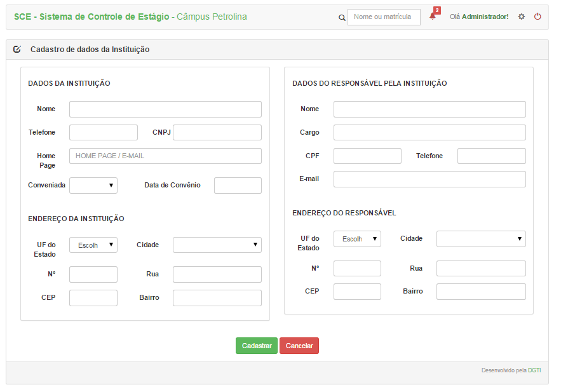Focus the responsável Nº field
The height and width of the screenshot is (392, 561).
(x=357, y=268)
